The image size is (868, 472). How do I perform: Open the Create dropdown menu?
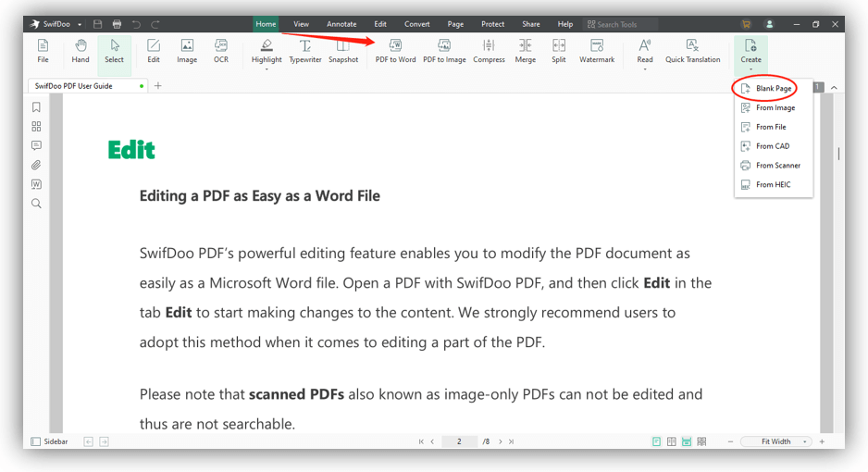[750, 55]
